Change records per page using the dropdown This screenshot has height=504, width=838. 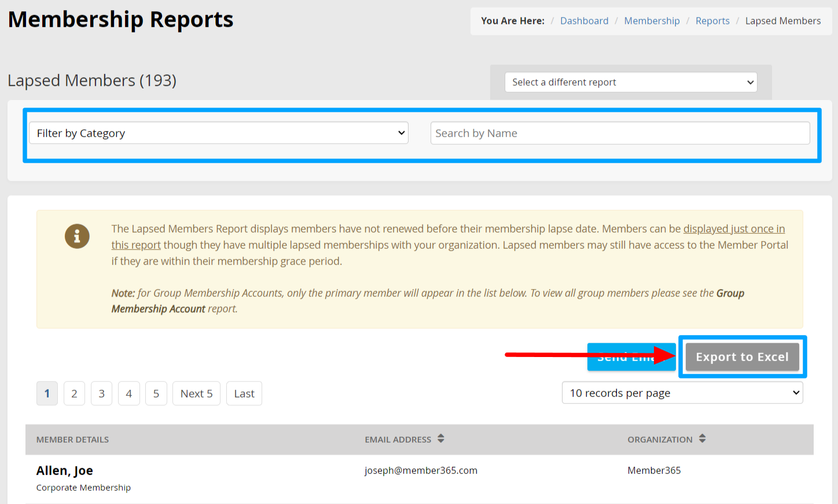pos(682,392)
